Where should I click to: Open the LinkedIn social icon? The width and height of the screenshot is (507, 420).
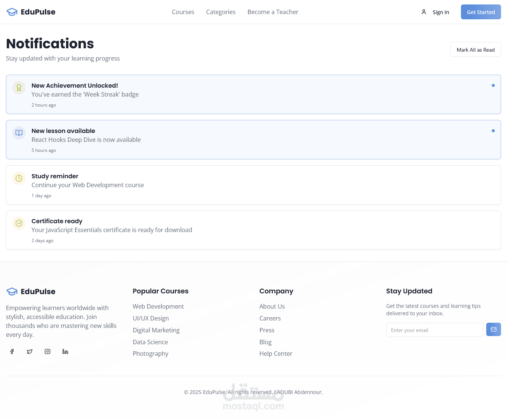65,352
